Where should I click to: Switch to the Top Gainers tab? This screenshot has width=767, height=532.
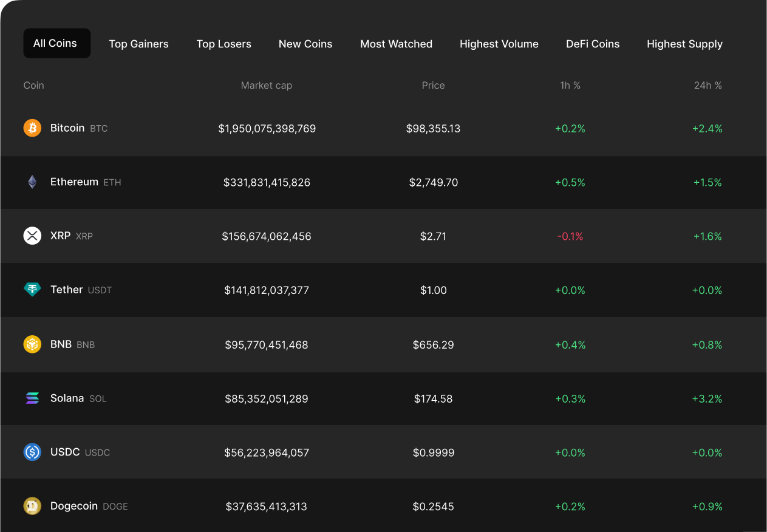[138, 44]
